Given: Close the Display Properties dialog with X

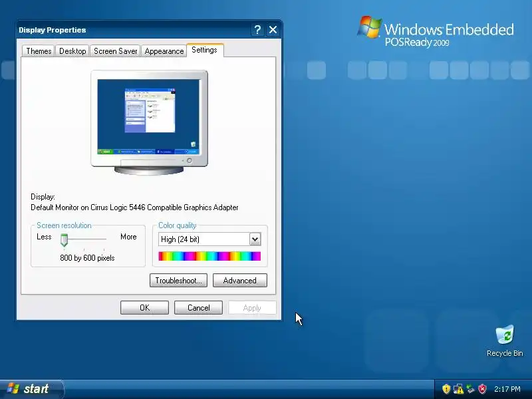Looking at the screenshot, I should coord(273,30).
